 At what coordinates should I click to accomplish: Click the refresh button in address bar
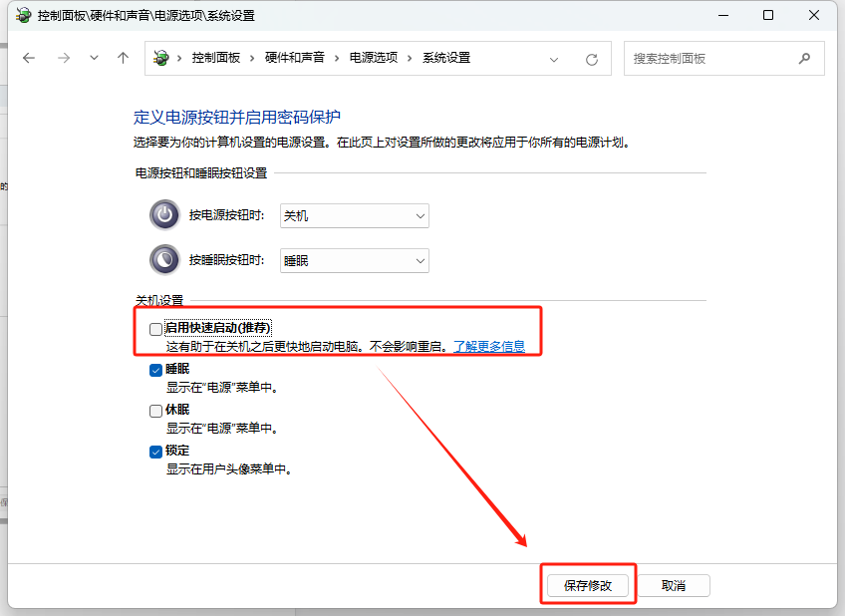tap(591, 59)
